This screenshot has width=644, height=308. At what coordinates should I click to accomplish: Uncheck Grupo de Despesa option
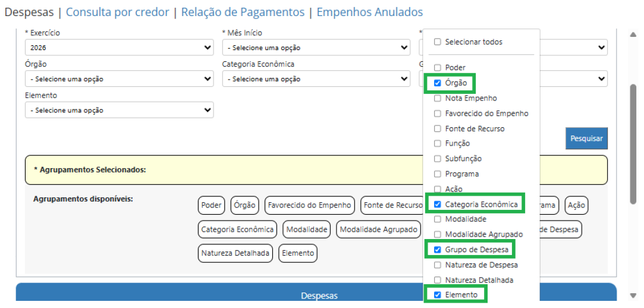click(438, 249)
